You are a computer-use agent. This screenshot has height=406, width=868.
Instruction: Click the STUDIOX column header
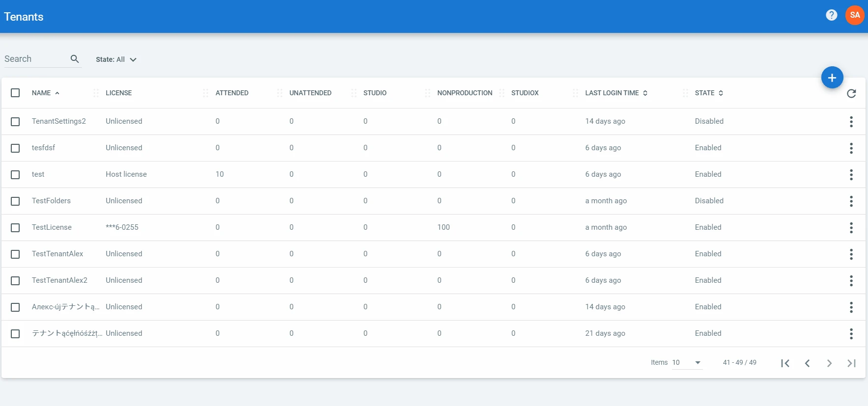(525, 93)
